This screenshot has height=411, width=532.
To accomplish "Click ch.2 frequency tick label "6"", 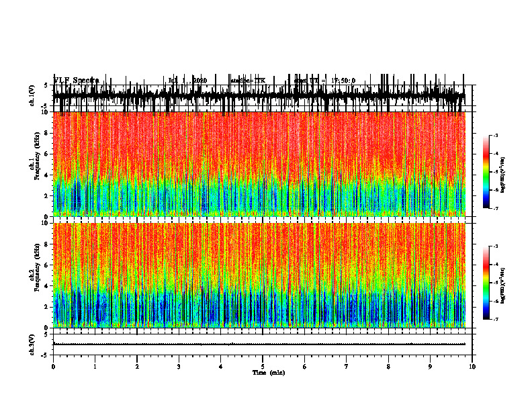I will pyautogui.click(x=47, y=265).
